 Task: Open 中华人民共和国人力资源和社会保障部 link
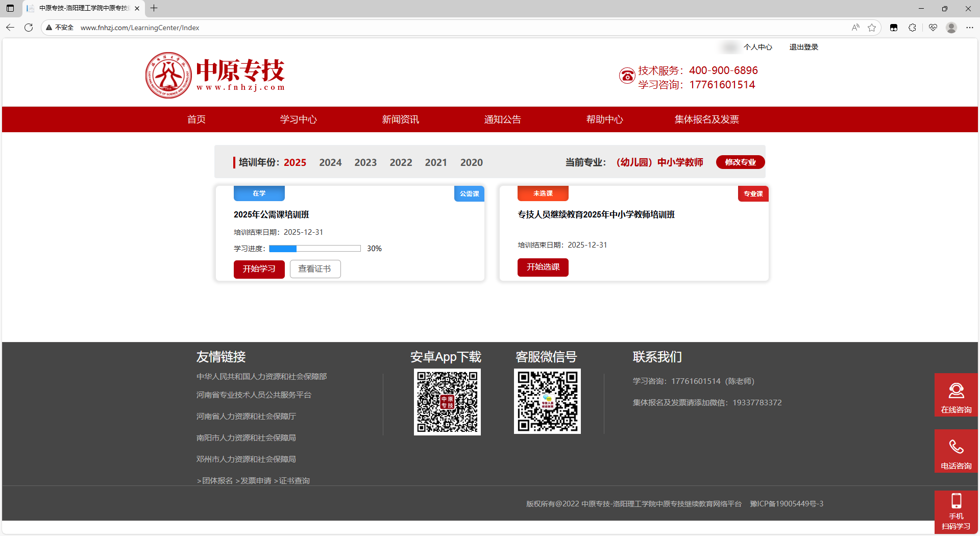262,376
